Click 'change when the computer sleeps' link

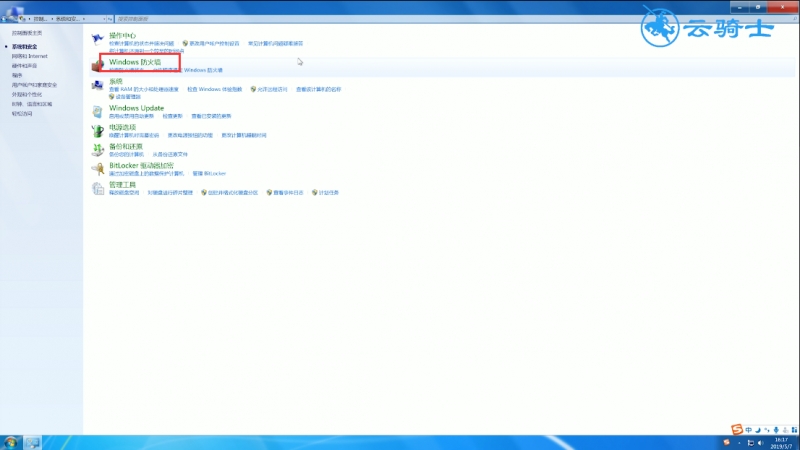(x=244, y=135)
